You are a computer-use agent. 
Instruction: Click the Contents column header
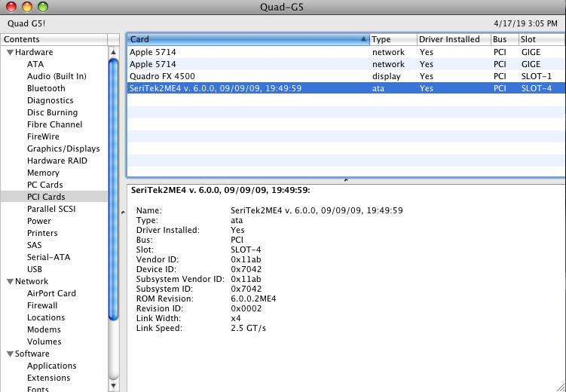[54, 39]
